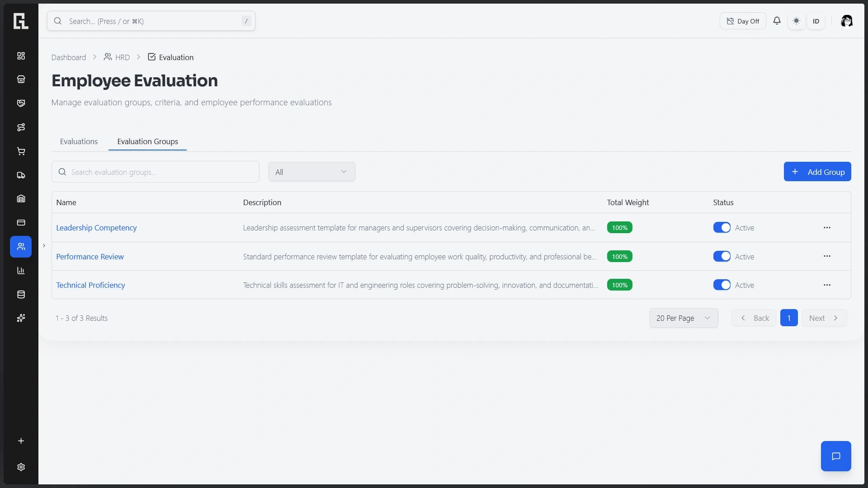Screen dimensions: 868x488
Task: Open the database icon in sidebar
Action: point(21,294)
